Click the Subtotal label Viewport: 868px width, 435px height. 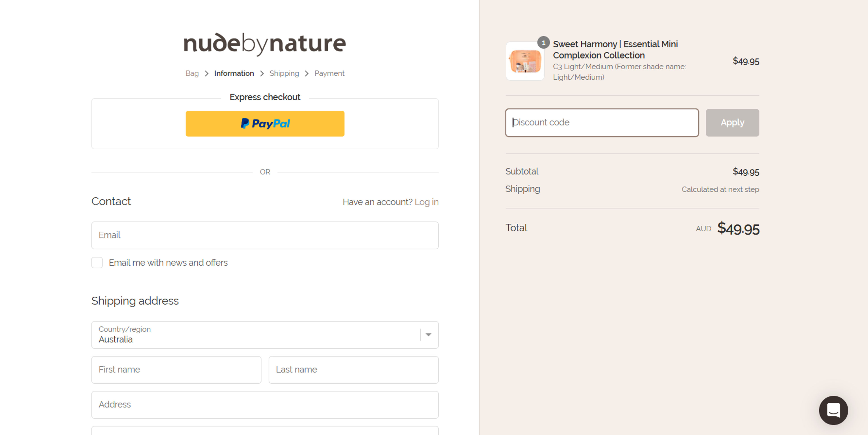pyautogui.click(x=522, y=172)
